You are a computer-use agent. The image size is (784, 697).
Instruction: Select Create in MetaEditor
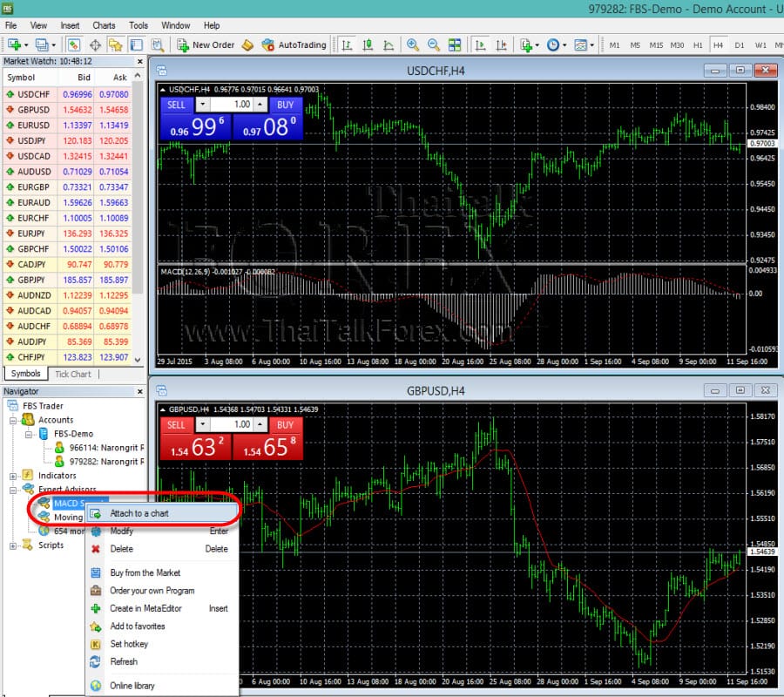point(161,608)
